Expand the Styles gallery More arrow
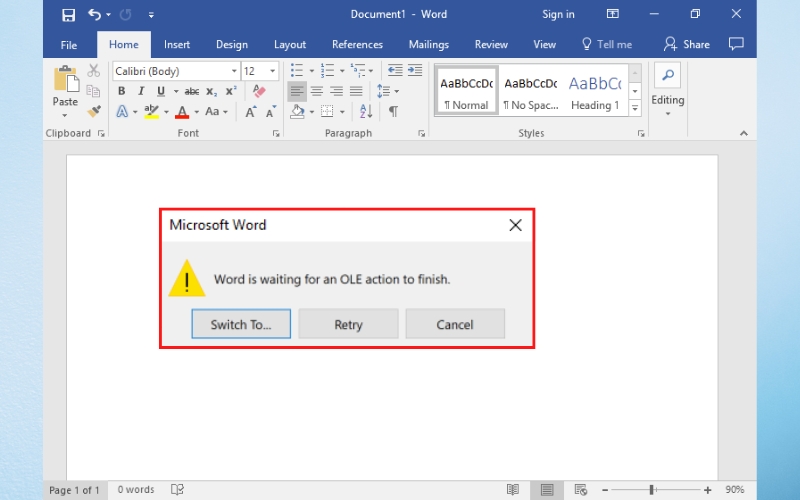Viewport: 800px width, 500px height. [635, 108]
